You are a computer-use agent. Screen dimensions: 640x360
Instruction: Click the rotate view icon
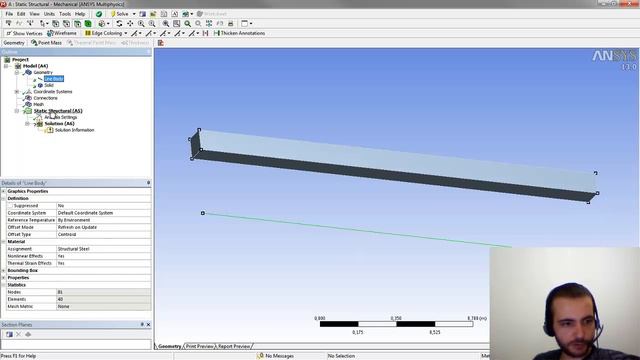click(x=119, y=24)
